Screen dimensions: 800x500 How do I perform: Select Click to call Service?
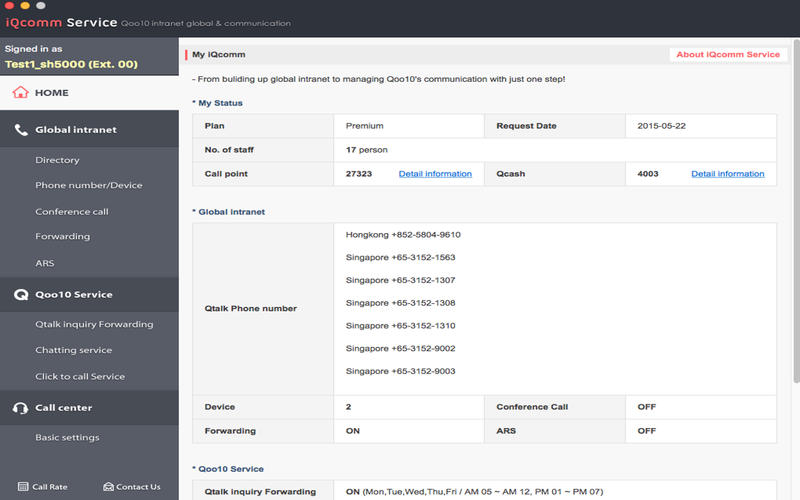click(x=80, y=376)
